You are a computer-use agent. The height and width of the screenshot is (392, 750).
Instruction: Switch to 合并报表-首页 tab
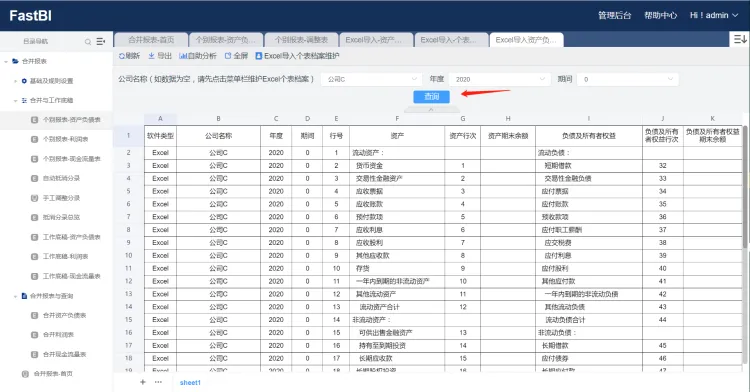tap(151, 40)
